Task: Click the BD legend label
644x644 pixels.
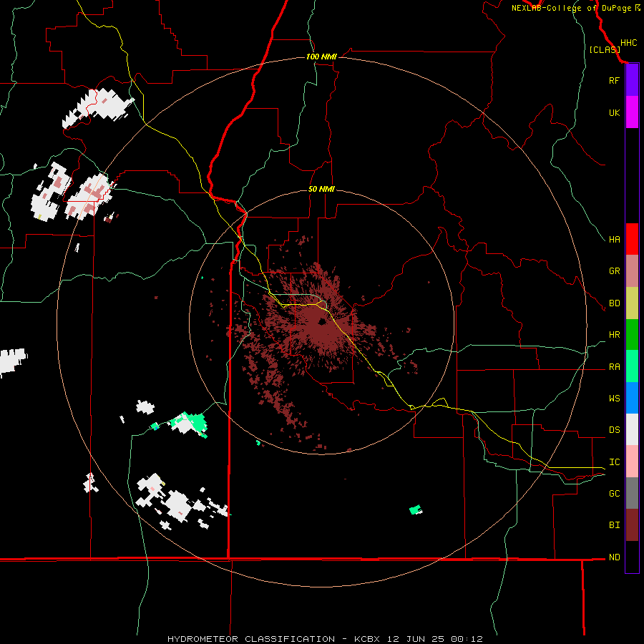Action: click(x=614, y=303)
